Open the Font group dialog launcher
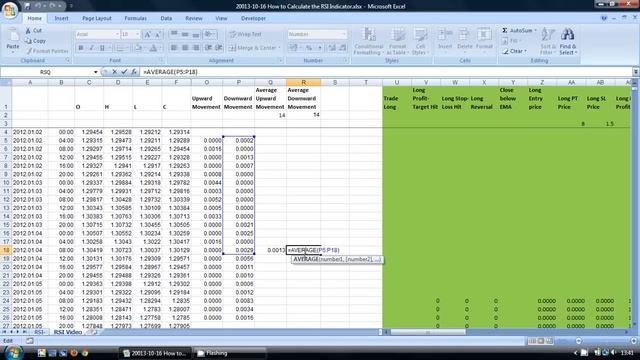 161,60
